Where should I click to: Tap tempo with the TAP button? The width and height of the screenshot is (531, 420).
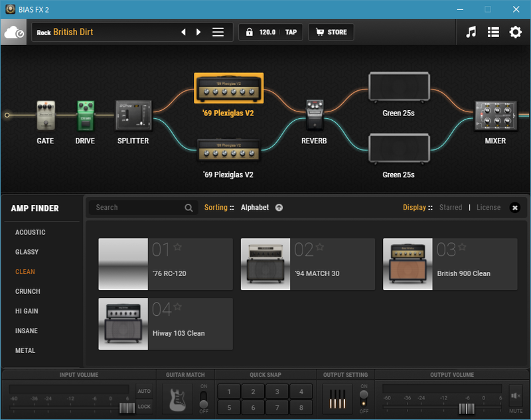pos(291,32)
